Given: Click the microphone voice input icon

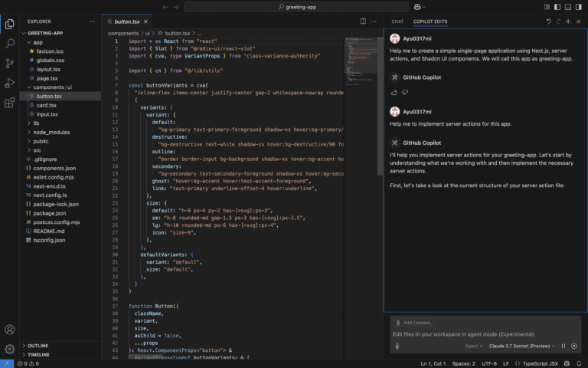Looking at the screenshot, I should click(397, 346).
